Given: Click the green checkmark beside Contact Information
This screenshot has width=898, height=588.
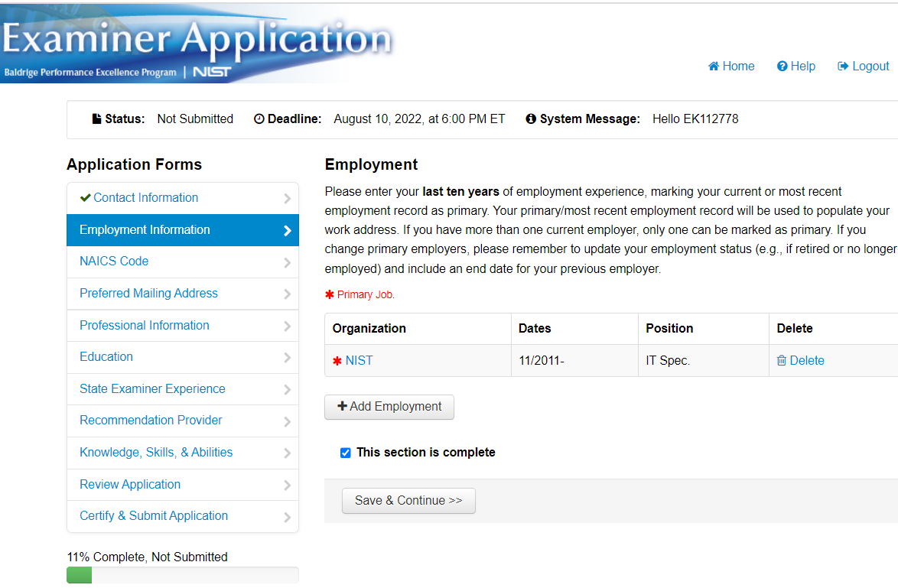Looking at the screenshot, I should point(85,197).
